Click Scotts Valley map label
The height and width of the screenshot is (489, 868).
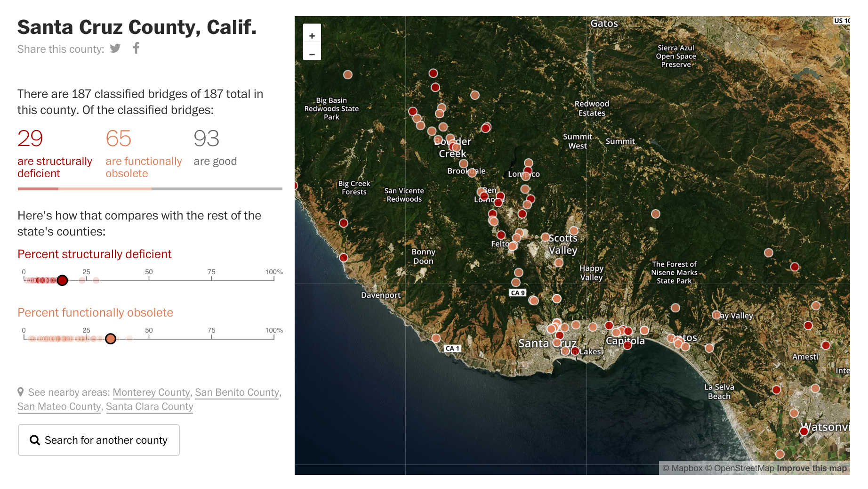point(563,244)
